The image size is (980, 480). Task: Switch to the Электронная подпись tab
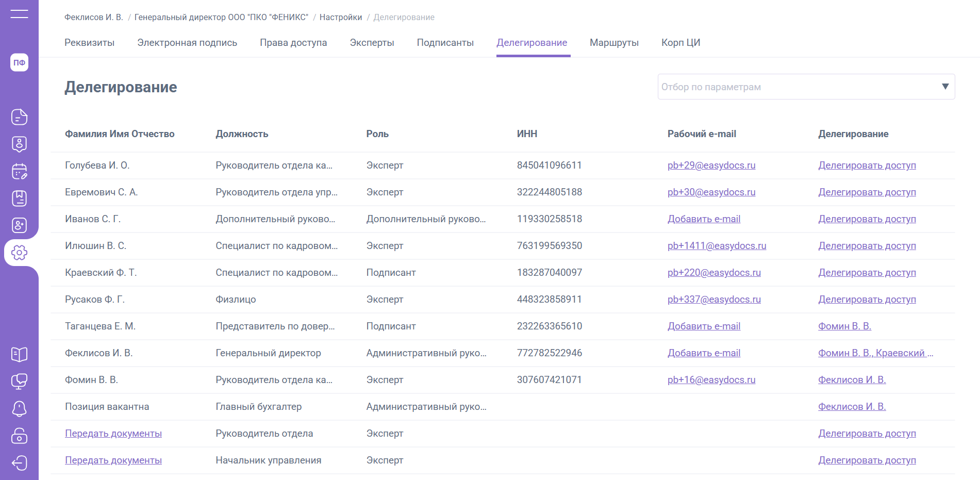[x=187, y=43]
